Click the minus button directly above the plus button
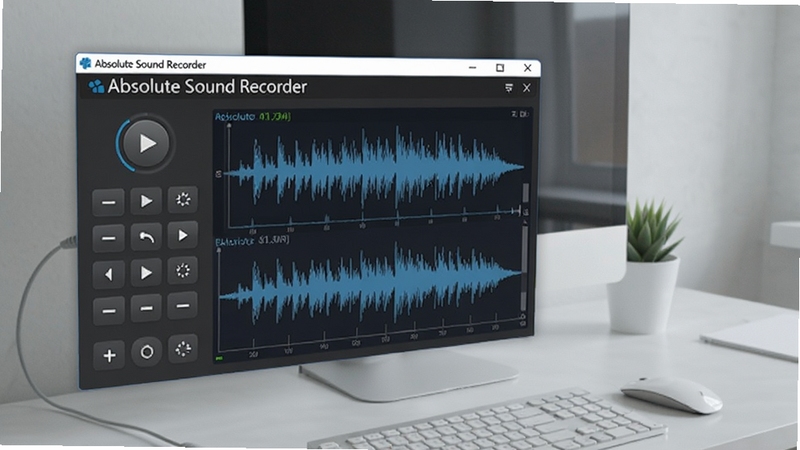 (109, 311)
